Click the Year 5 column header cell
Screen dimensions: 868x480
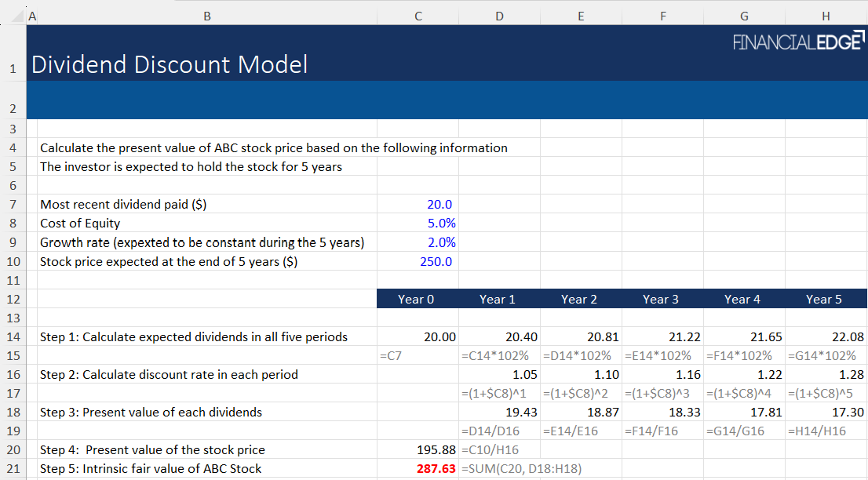[x=822, y=299]
